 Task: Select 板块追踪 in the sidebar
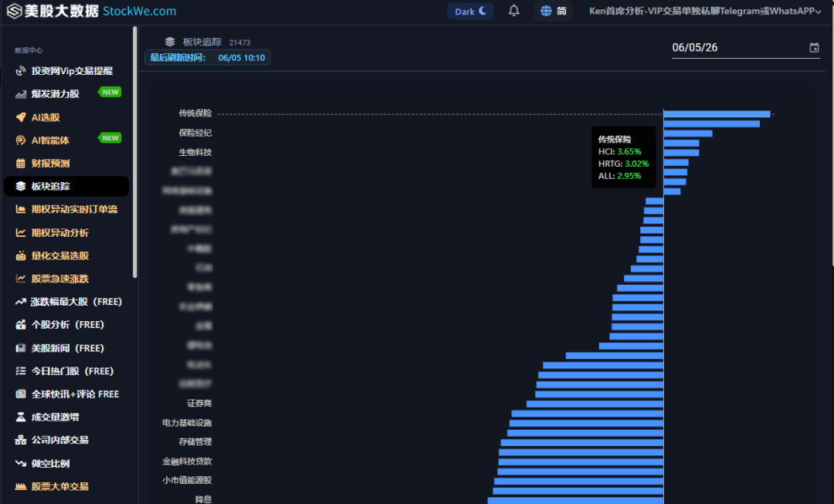[66, 186]
